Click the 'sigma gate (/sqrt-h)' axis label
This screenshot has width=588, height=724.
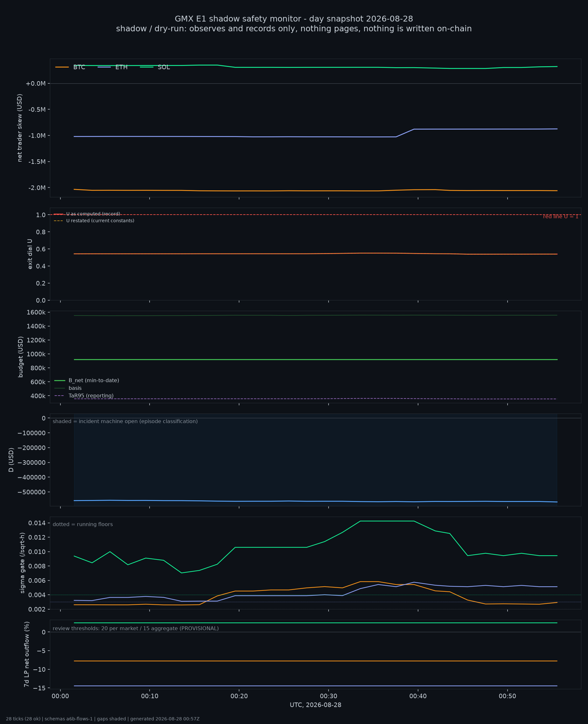pos(22,563)
